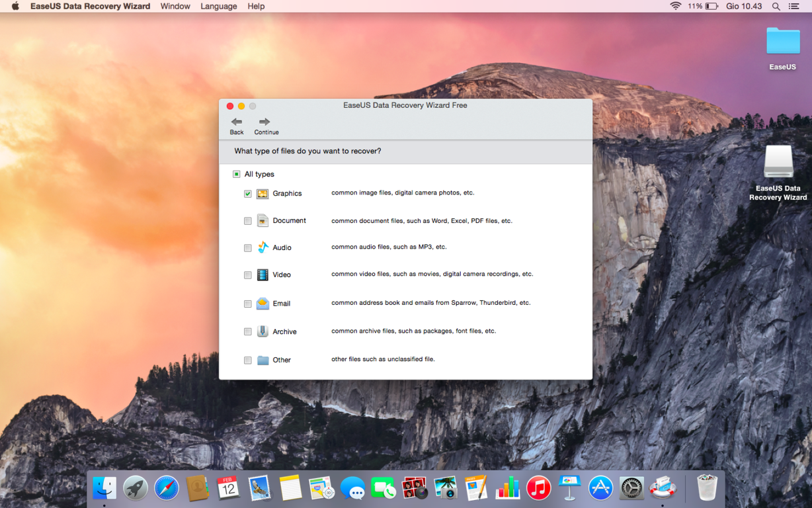Viewport: 812px width, 508px height.
Task: Click the Video film strip icon
Action: click(x=263, y=275)
